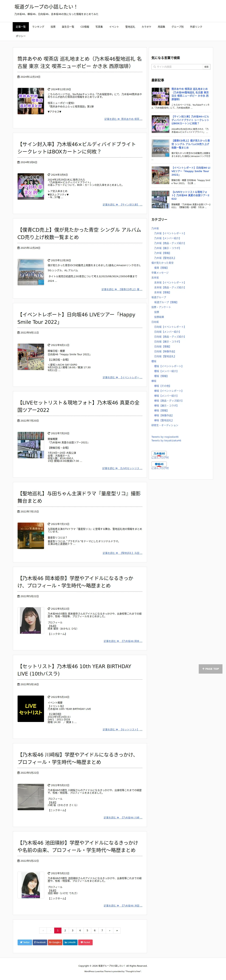
Task: Open thumbnail of 量産型リコ article
Action: [30, 536]
